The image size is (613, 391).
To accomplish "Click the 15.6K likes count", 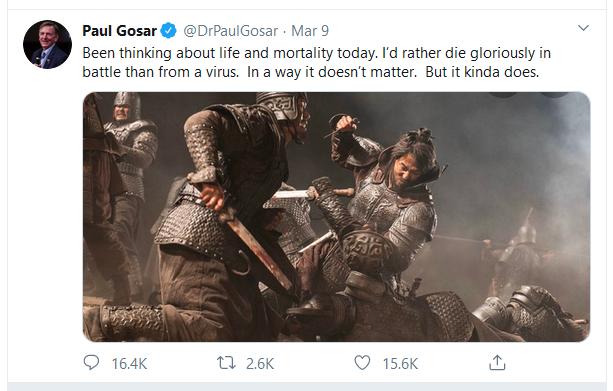I will [x=400, y=364].
